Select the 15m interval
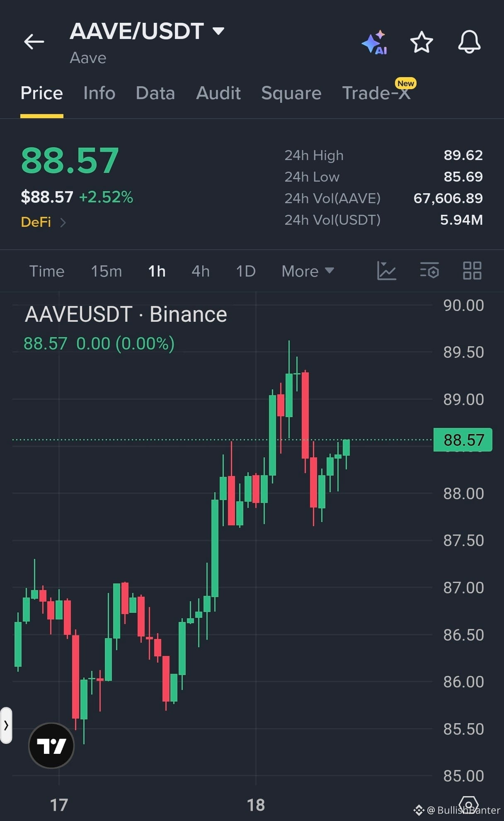The height and width of the screenshot is (821, 504). click(107, 271)
